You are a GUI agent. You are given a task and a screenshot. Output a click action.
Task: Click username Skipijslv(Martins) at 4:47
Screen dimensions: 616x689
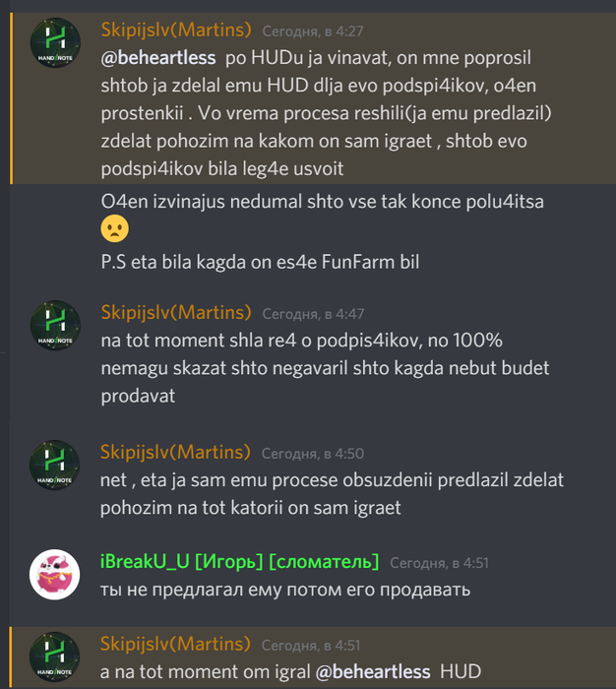click(x=176, y=312)
